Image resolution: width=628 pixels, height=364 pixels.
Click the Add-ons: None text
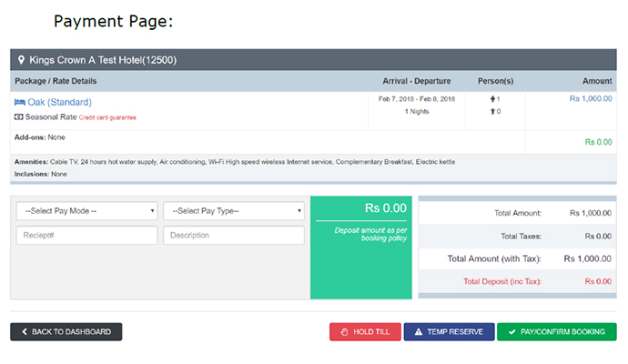(x=40, y=137)
